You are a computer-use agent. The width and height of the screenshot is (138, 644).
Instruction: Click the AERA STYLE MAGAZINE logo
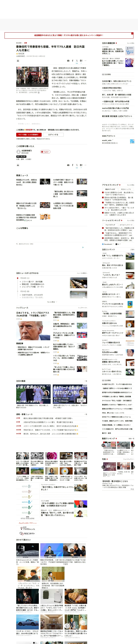click(x=28, y=518)
